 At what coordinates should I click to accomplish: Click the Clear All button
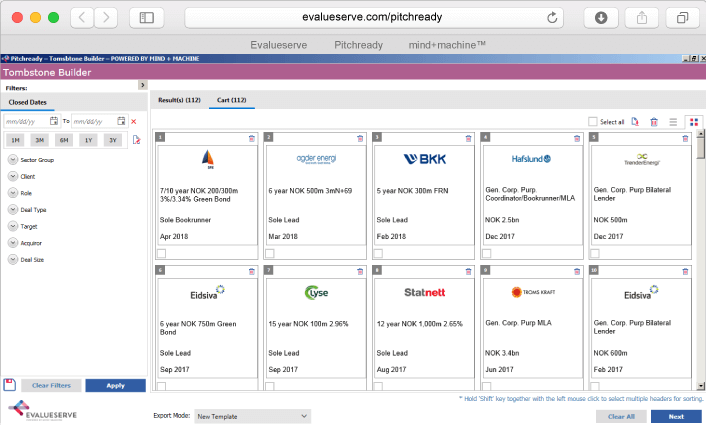[x=621, y=416]
